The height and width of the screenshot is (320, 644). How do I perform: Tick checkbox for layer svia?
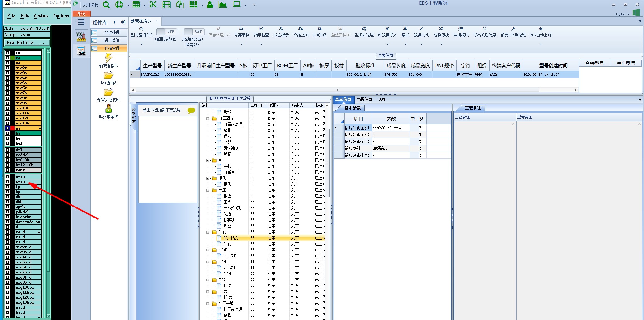[x=8, y=182]
